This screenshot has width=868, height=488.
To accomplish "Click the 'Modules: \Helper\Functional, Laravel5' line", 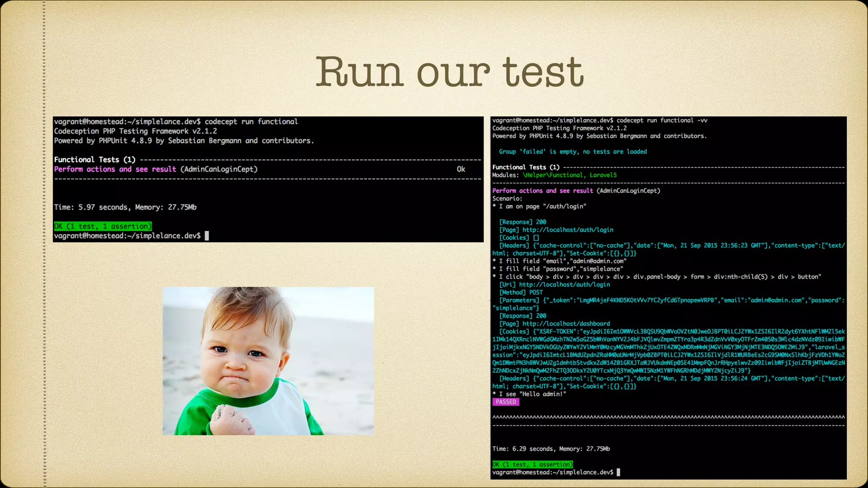I will click(x=554, y=175).
